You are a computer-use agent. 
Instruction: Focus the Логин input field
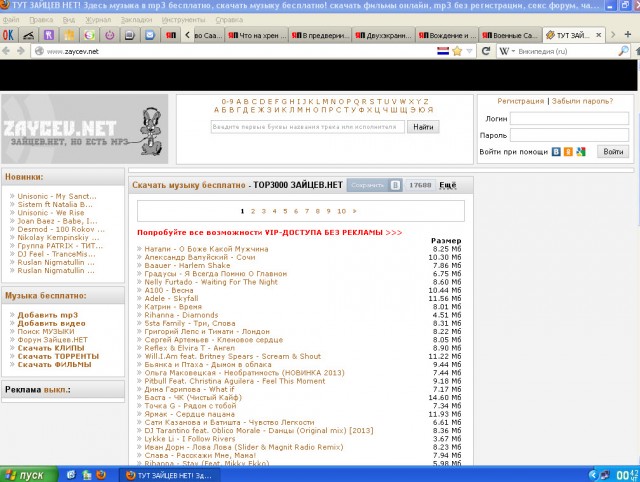[569, 119]
